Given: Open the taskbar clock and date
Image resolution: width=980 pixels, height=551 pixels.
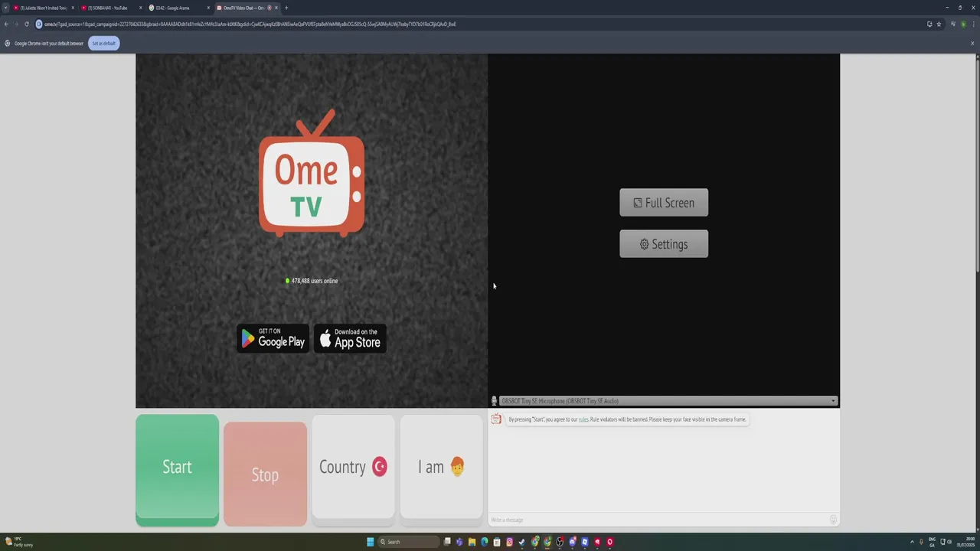Looking at the screenshot, I should tap(965, 542).
